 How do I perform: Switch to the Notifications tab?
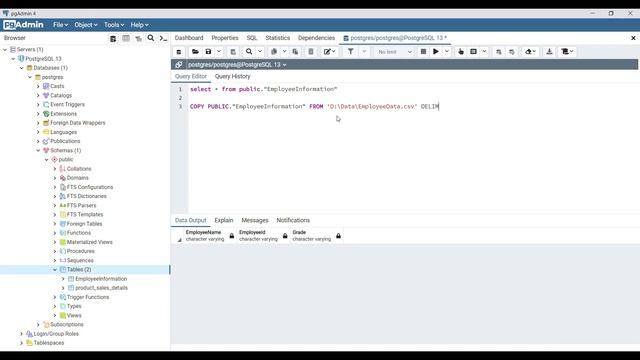click(x=293, y=220)
